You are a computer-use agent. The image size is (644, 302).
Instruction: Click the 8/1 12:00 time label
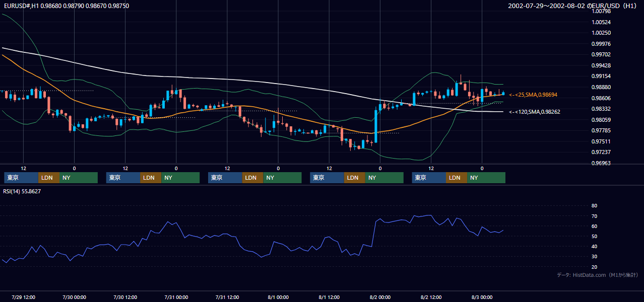click(329, 297)
